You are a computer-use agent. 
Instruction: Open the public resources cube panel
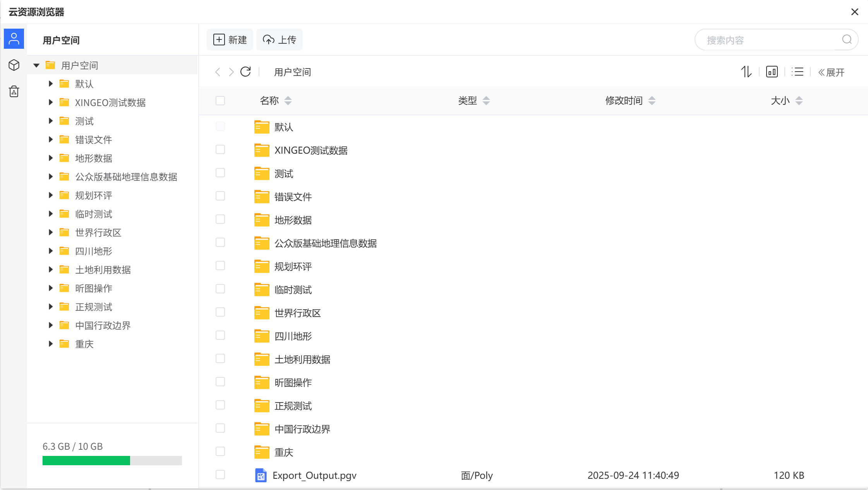coord(14,65)
